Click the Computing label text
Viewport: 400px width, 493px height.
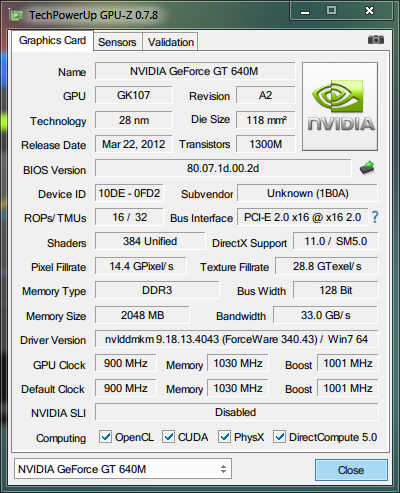coord(61,438)
